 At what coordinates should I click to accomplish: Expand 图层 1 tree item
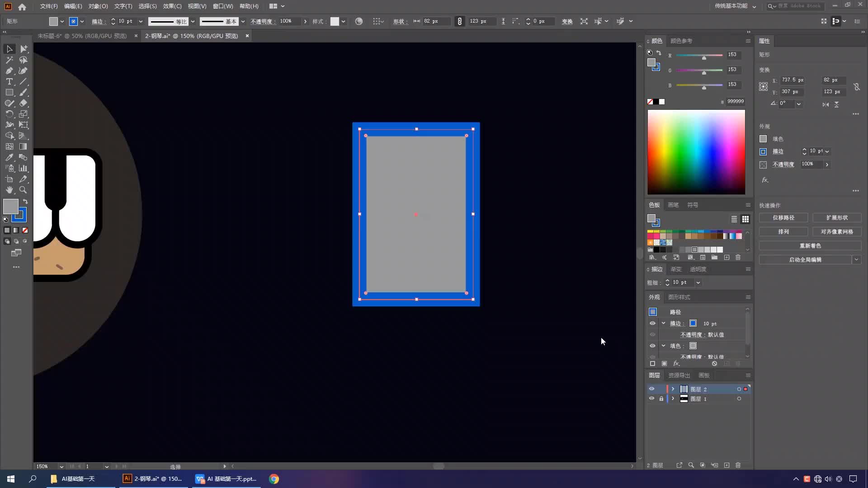pos(672,398)
